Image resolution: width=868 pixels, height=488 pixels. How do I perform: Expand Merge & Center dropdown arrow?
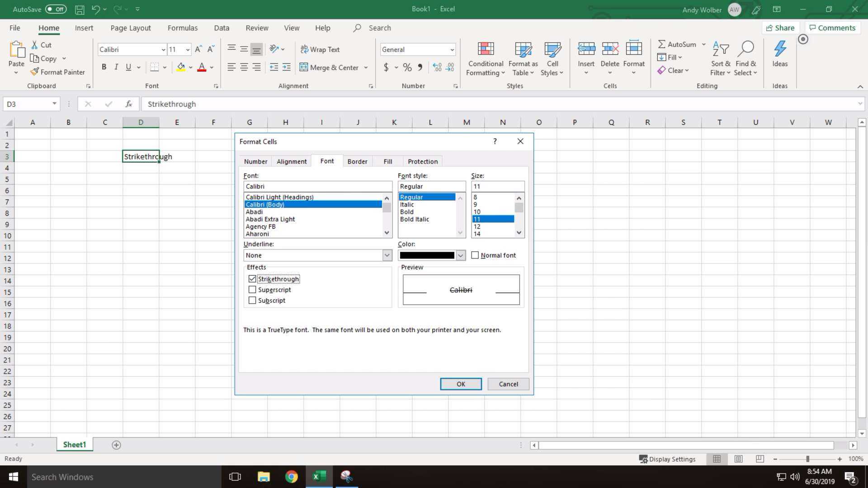click(x=366, y=67)
